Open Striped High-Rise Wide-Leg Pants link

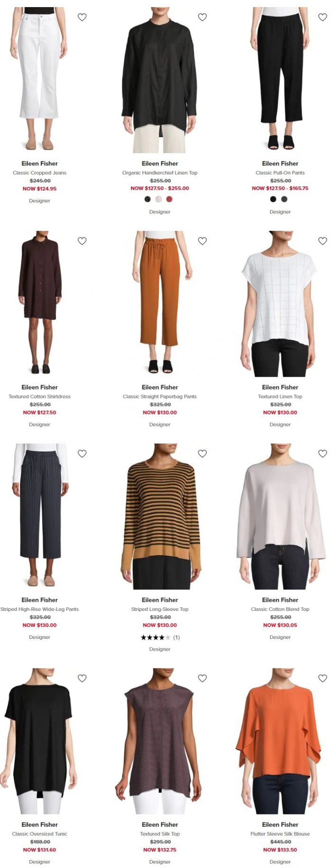(x=39, y=609)
